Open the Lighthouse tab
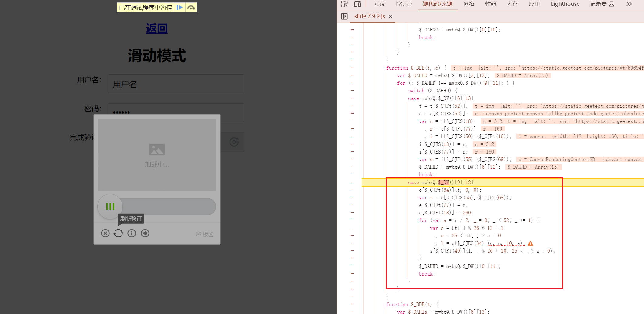This screenshot has height=314, width=644. [x=565, y=4]
